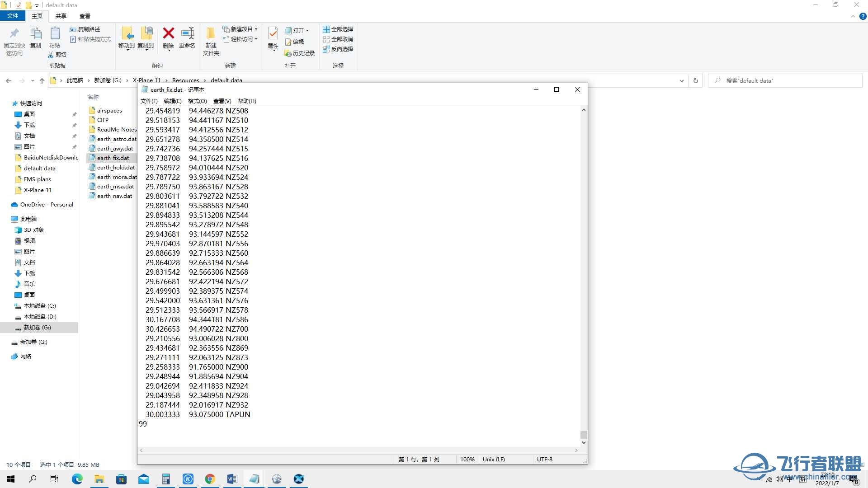Screen dimensions: 868x488
Task: Select Network in navigation pane
Action: [x=21, y=357]
